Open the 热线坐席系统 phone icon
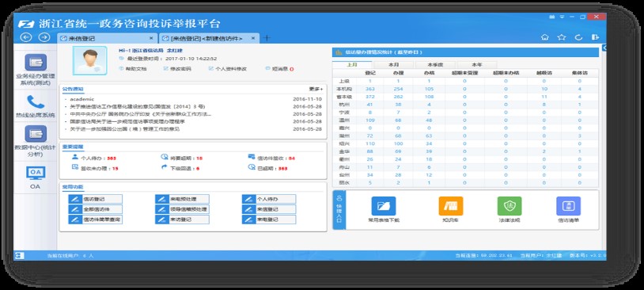 [36, 101]
